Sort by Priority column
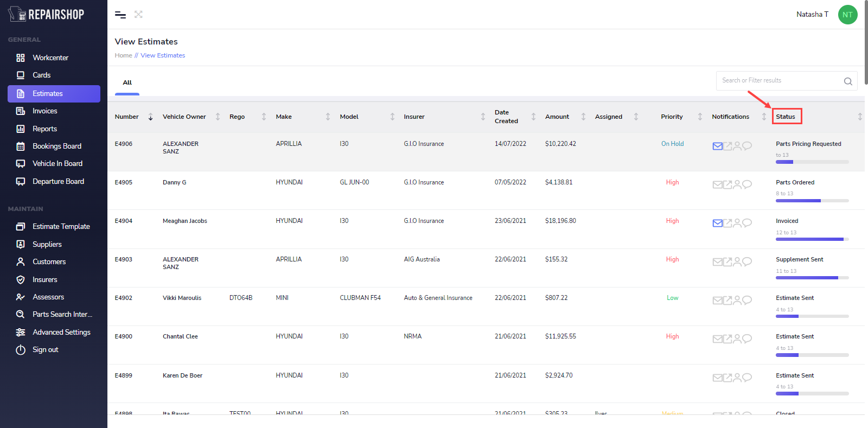The height and width of the screenshot is (428, 868). [700, 117]
